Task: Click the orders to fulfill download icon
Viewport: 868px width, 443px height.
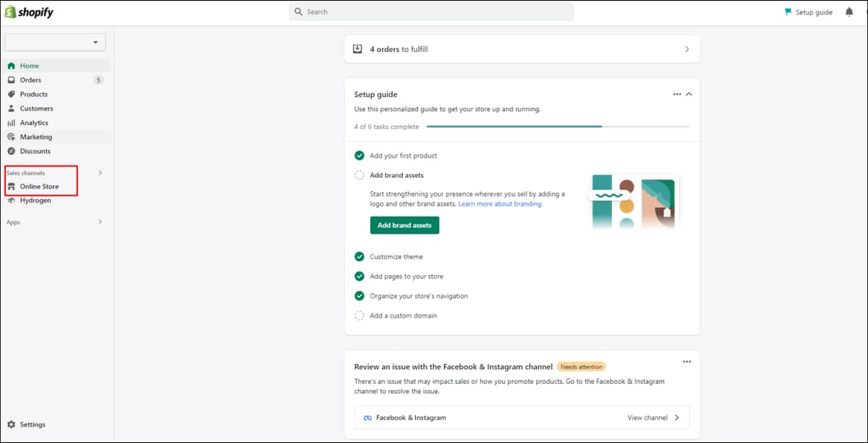Action: click(x=357, y=49)
